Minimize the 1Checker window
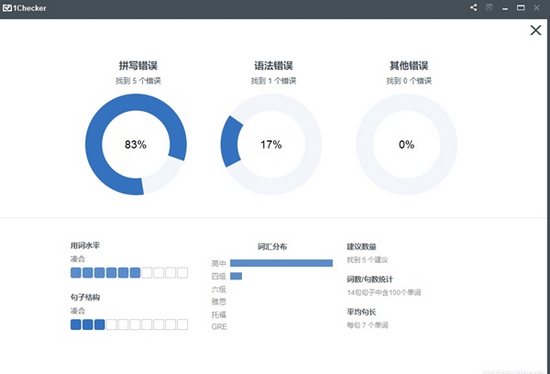This screenshot has height=374, width=550. 505,8
